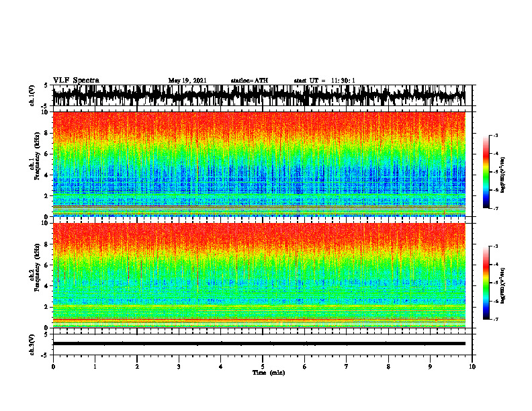Click the "-5" tick on ch.3(V) axis
The image size is (532, 411).
coord(45,355)
